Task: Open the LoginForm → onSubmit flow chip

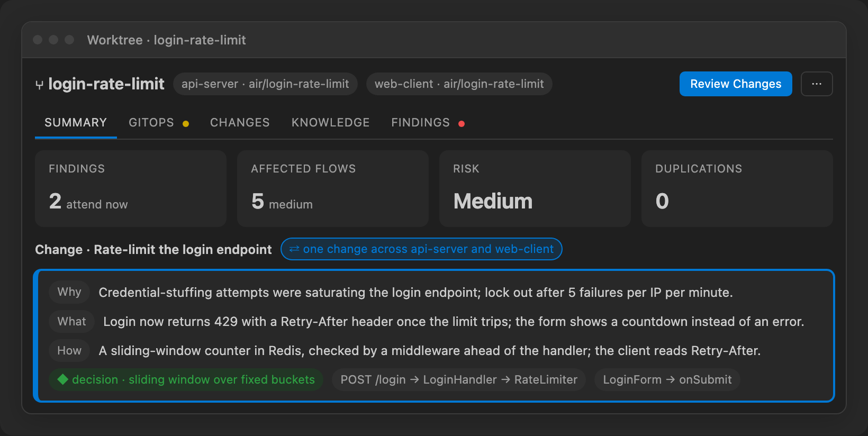Action: 667,380
